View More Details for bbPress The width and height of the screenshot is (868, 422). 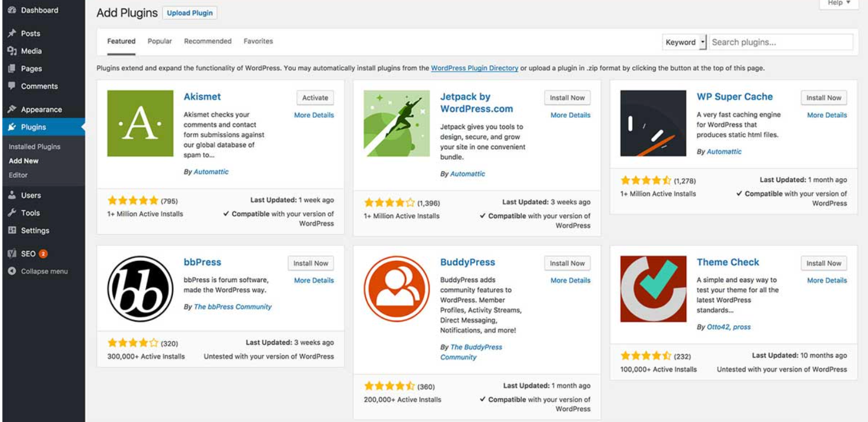tap(314, 281)
